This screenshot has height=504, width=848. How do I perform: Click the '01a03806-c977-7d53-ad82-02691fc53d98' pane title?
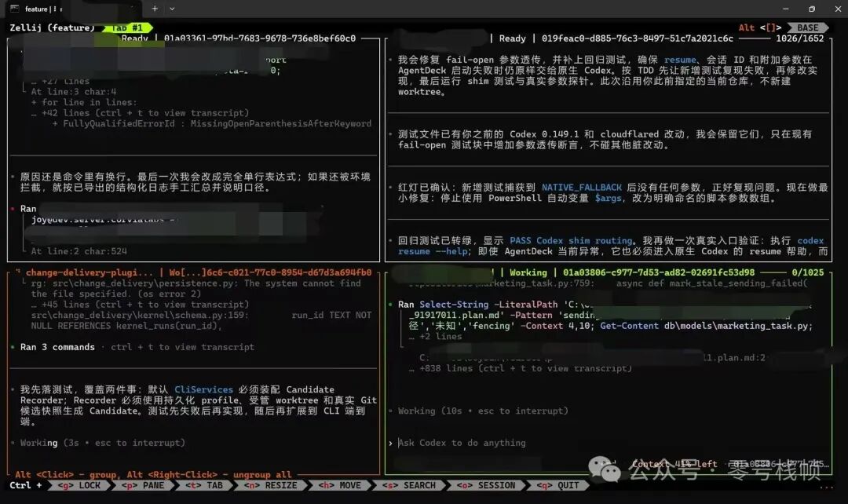coord(659,272)
